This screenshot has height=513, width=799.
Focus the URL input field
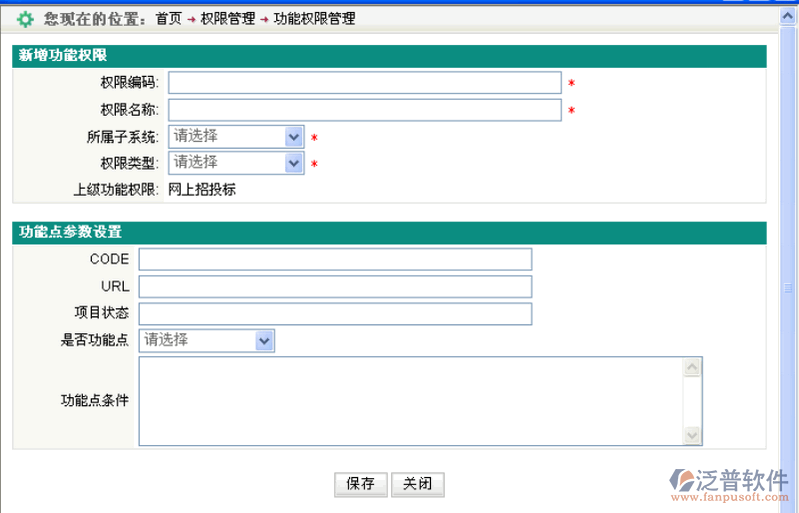coord(335,287)
